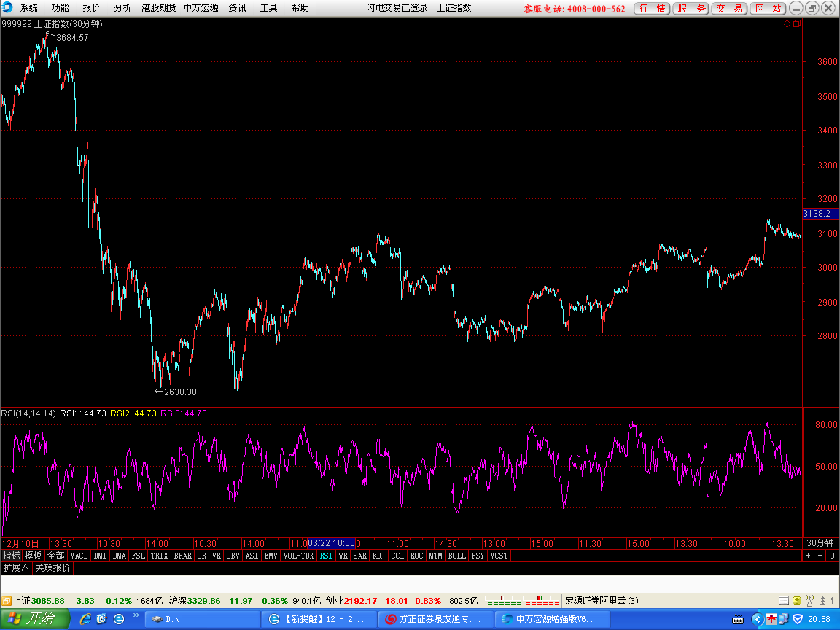Open the 申万宏源 menu

point(201,8)
